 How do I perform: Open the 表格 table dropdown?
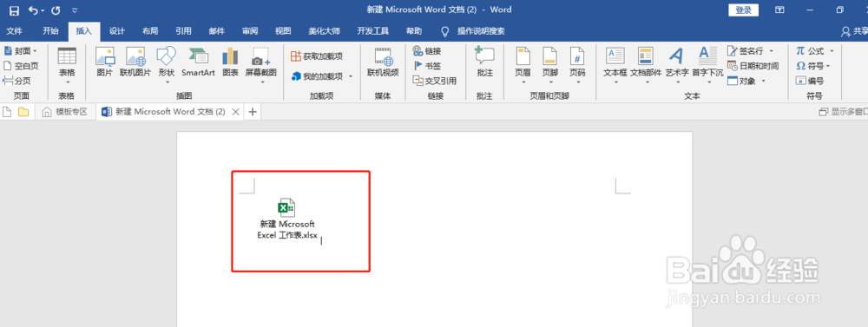(67, 66)
